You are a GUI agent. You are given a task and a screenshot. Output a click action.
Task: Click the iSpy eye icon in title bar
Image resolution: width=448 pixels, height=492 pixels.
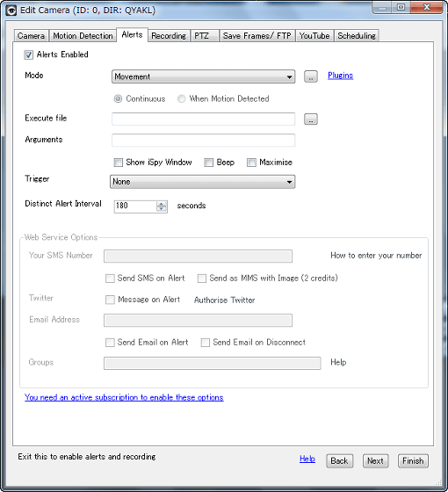pyautogui.click(x=11, y=11)
